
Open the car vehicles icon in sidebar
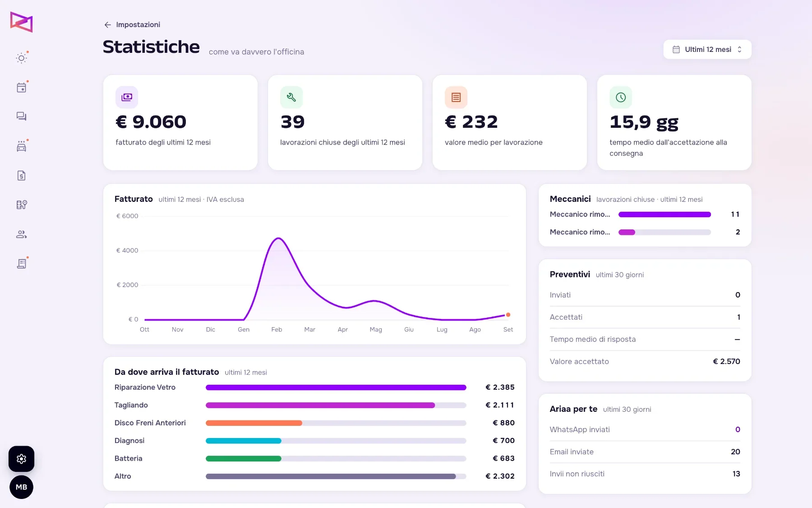[x=21, y=146]
